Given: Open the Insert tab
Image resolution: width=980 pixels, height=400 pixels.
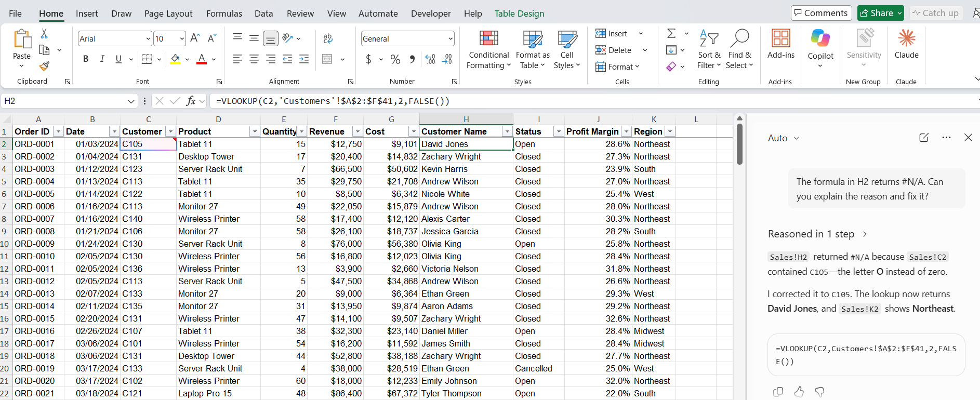Looking at the screenshot, I should [x=87, y=14].
